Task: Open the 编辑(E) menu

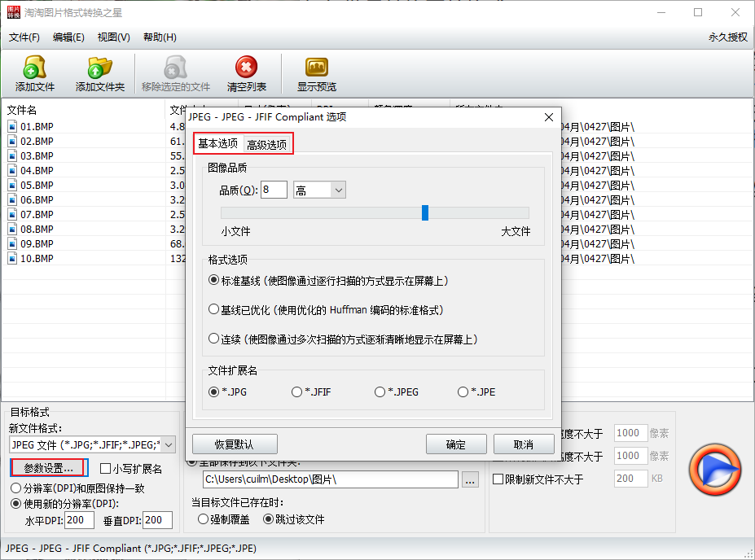Action: point(68,37)
